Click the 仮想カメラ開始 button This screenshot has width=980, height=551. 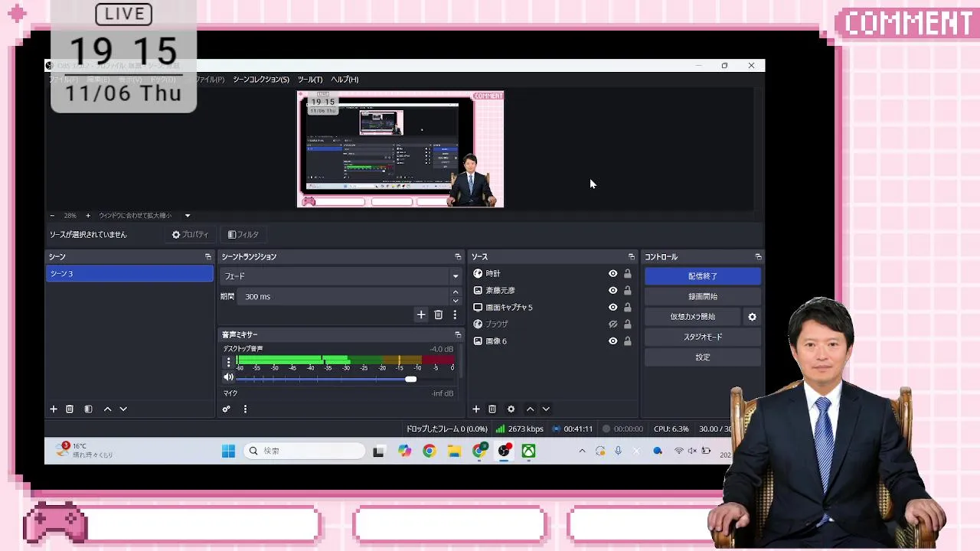[693, 317]
